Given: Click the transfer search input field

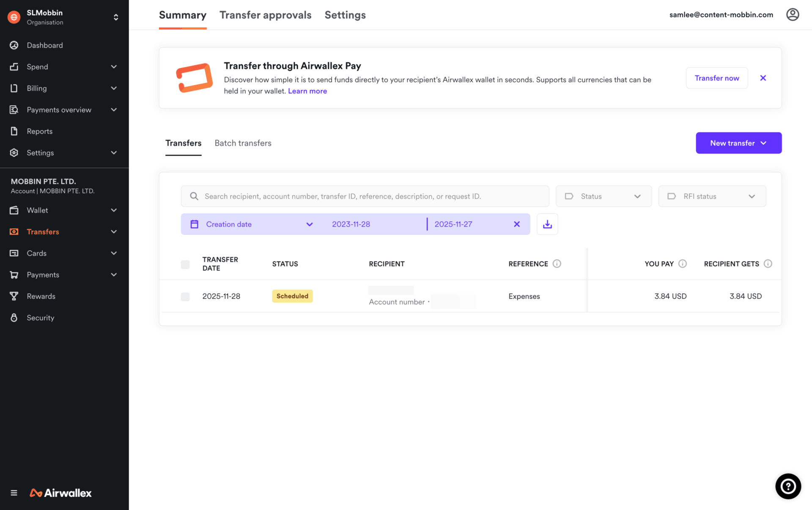Looking at the screenshot, I should 365,196.
